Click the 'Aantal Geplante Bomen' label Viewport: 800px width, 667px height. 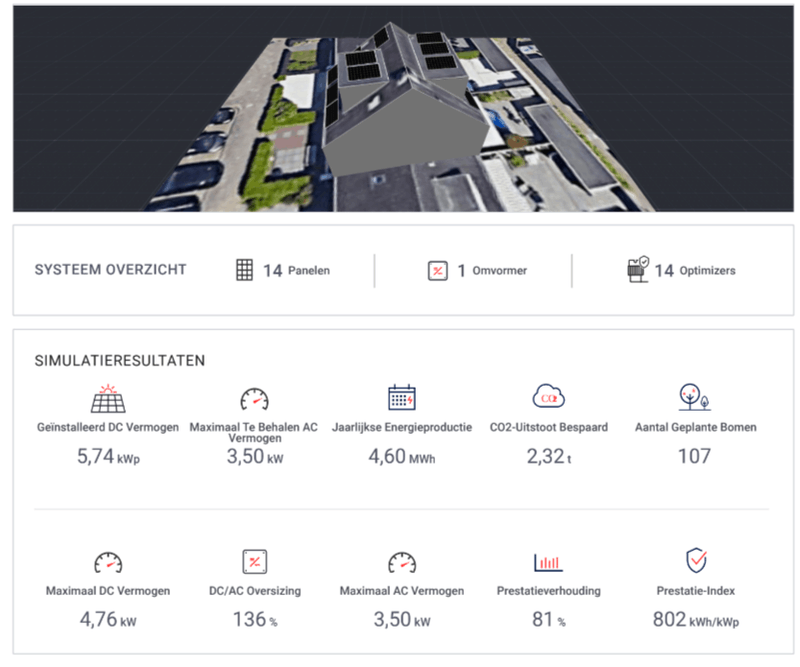695,427
